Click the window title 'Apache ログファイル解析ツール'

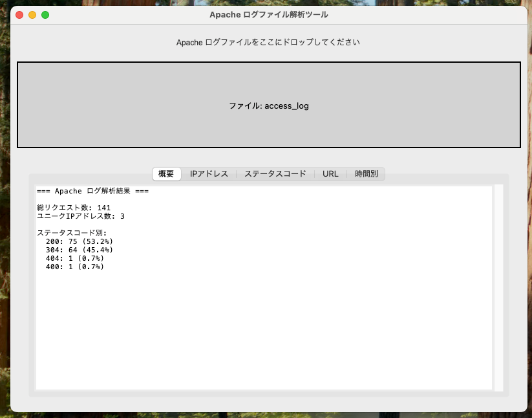click(x=269, y=15)
